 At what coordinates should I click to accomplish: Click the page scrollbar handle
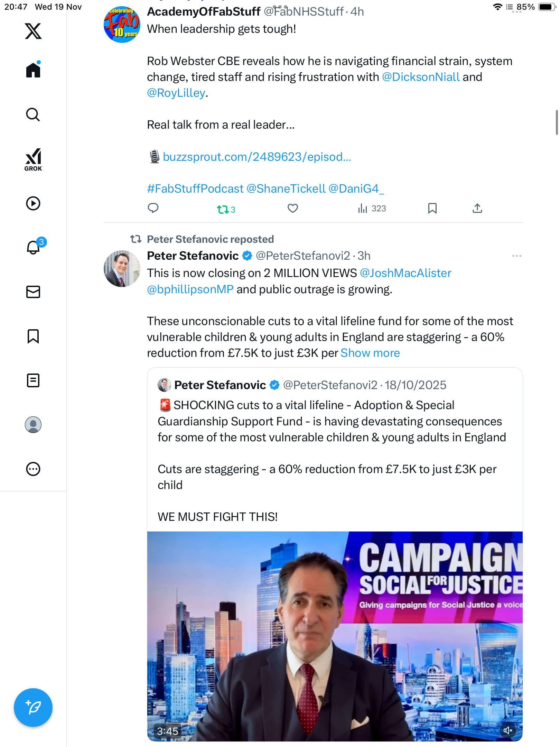[557, 122]
